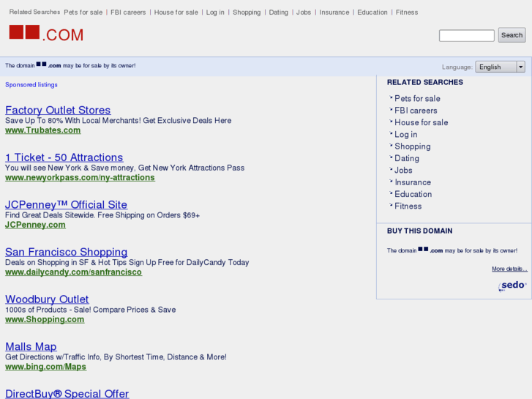
Task: Click Get Directions w/Traffic Info description
Action: click(x=116, y=357)
